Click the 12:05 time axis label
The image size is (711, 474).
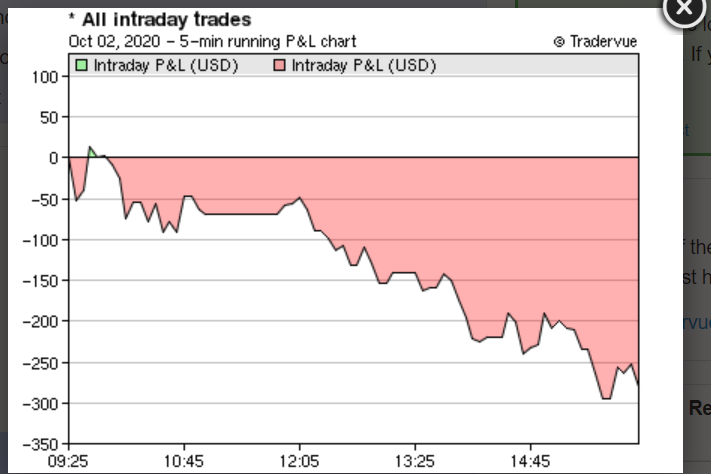click(x=299, y=462)
